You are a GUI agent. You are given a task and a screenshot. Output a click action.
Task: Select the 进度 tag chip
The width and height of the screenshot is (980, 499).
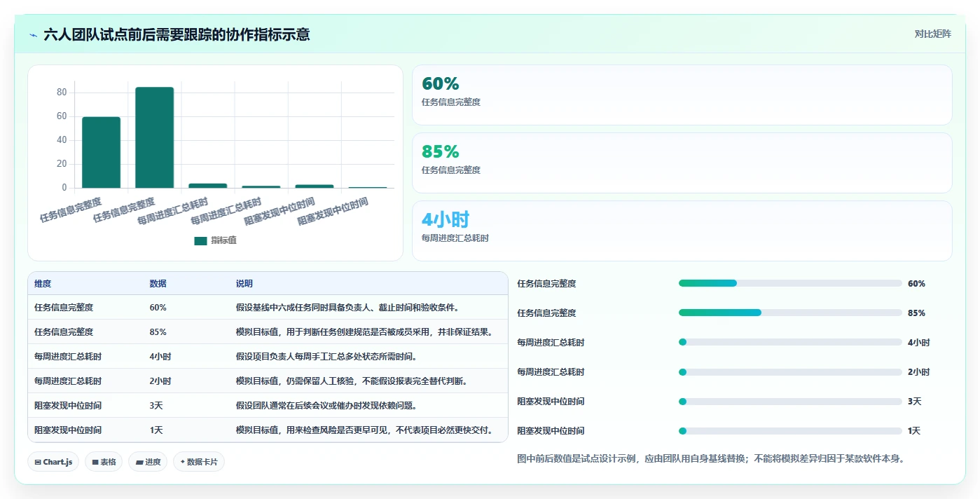pos(148,462)
